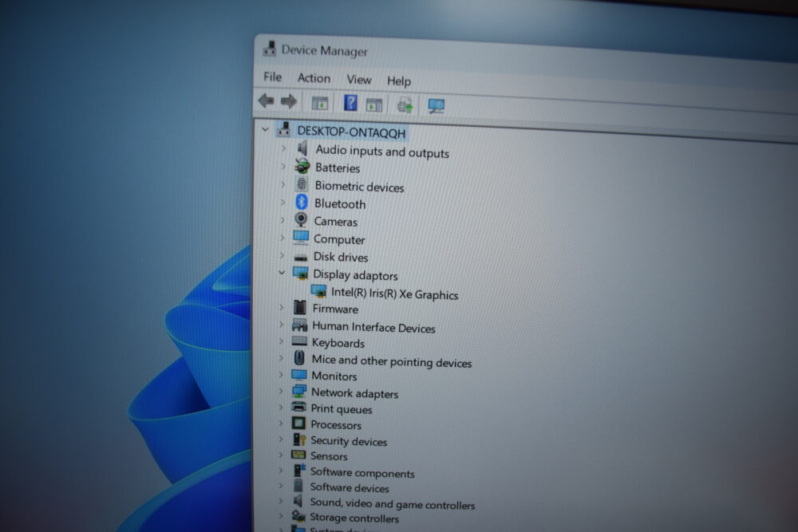Click the battery icon beside Batteries
This screenshot has height=532, width=798.
[302, 167]
